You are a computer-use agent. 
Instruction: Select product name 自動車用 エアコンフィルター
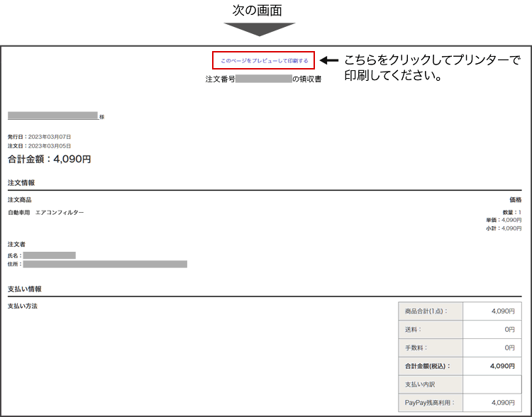46,213
